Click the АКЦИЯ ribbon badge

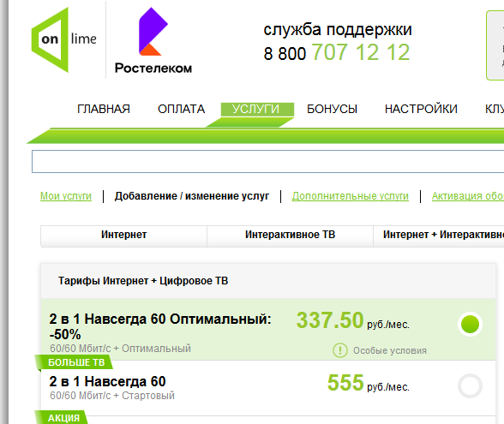click(62, 418)
